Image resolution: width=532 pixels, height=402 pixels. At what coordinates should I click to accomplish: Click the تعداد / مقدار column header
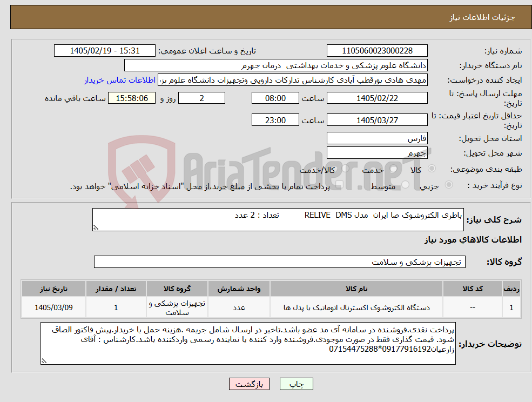(116, 289)
